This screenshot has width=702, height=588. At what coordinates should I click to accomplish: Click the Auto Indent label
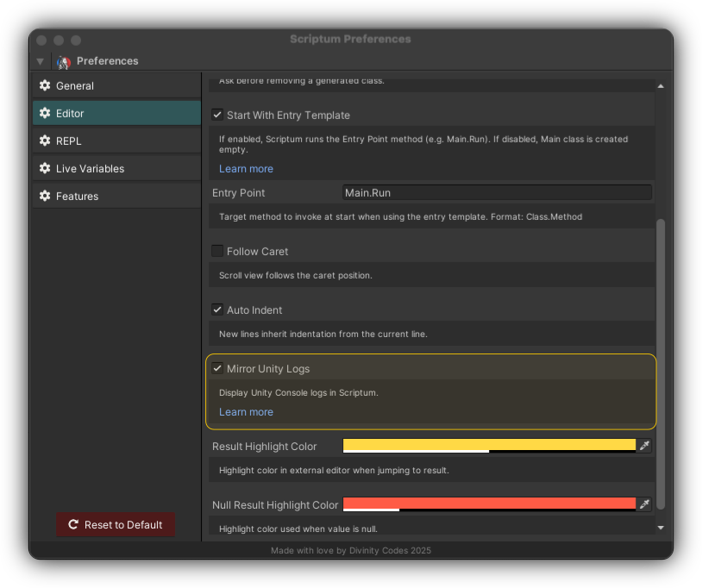[x=254, y=310]
